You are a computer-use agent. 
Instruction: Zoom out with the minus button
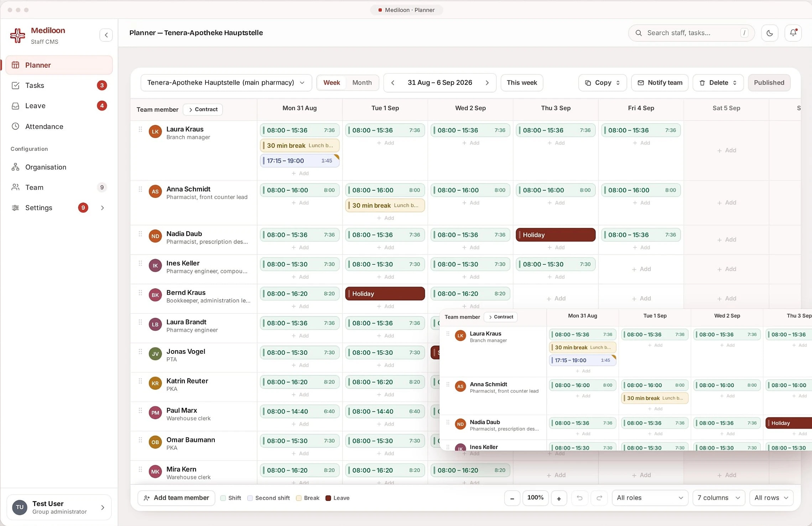[x=512, y=498]
